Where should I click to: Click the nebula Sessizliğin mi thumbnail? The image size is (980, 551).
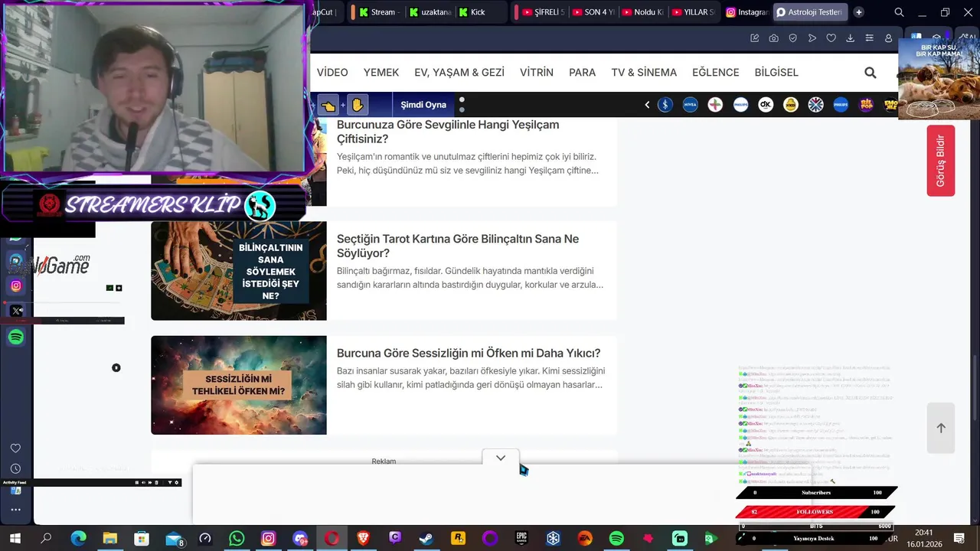click(x=239, y=385)
